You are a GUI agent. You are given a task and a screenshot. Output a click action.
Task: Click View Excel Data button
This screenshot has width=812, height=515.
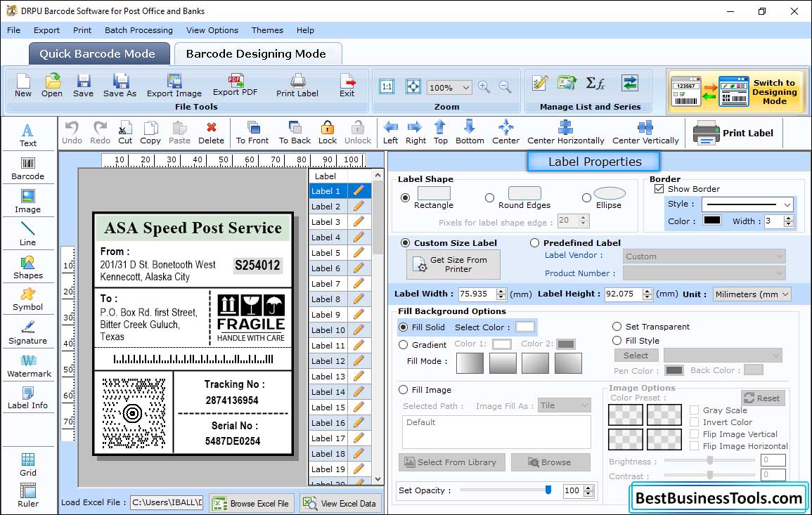click(340, 503)
